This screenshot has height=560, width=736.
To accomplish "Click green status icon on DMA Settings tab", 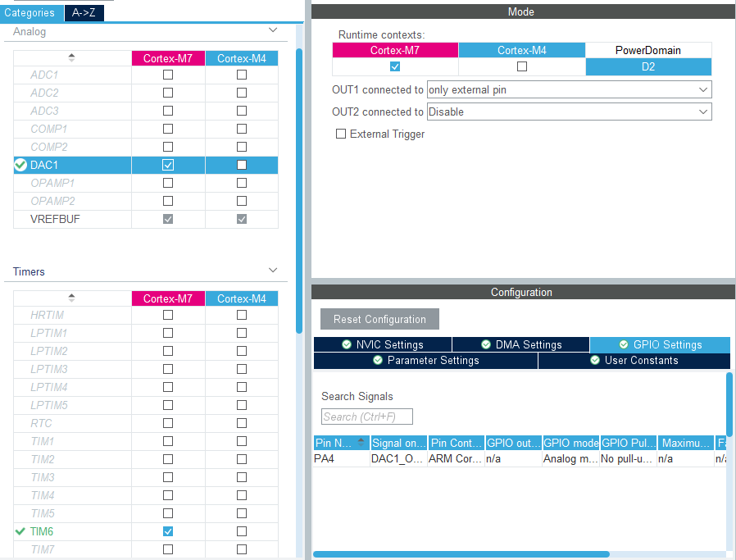I will click(x=486, y=344).
